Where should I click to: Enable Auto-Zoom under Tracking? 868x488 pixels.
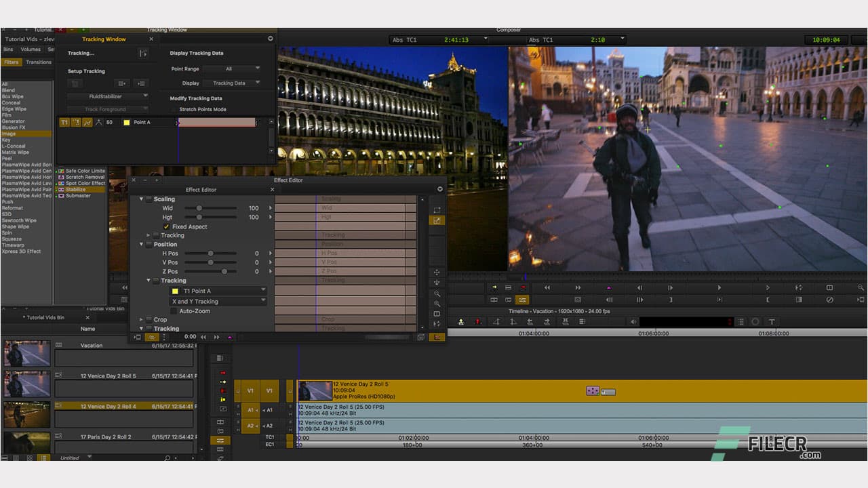[175, 311]
